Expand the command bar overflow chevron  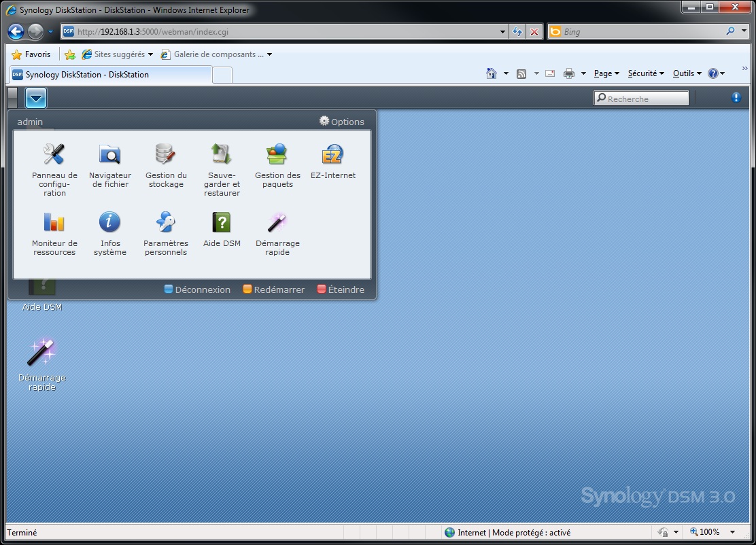point(745,69)
